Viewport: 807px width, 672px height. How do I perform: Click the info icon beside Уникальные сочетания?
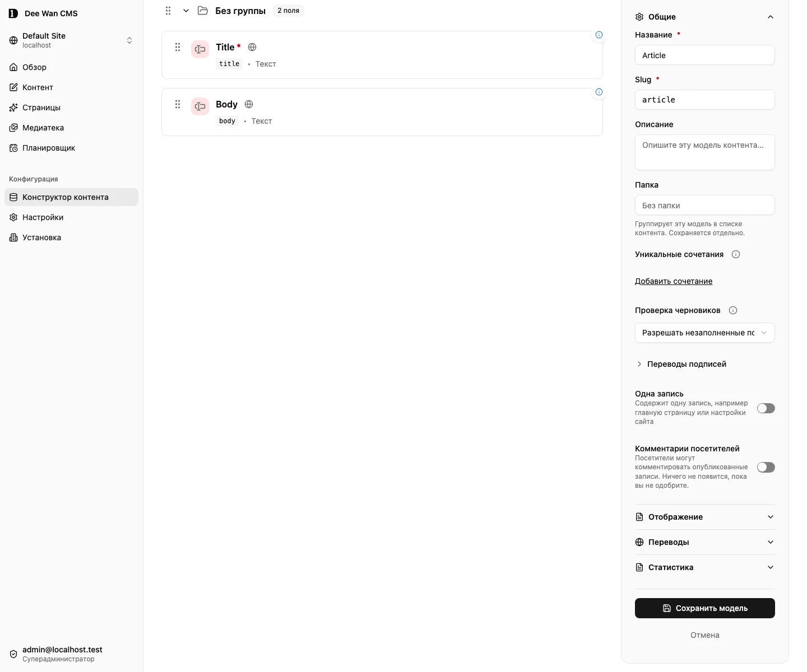736,254
